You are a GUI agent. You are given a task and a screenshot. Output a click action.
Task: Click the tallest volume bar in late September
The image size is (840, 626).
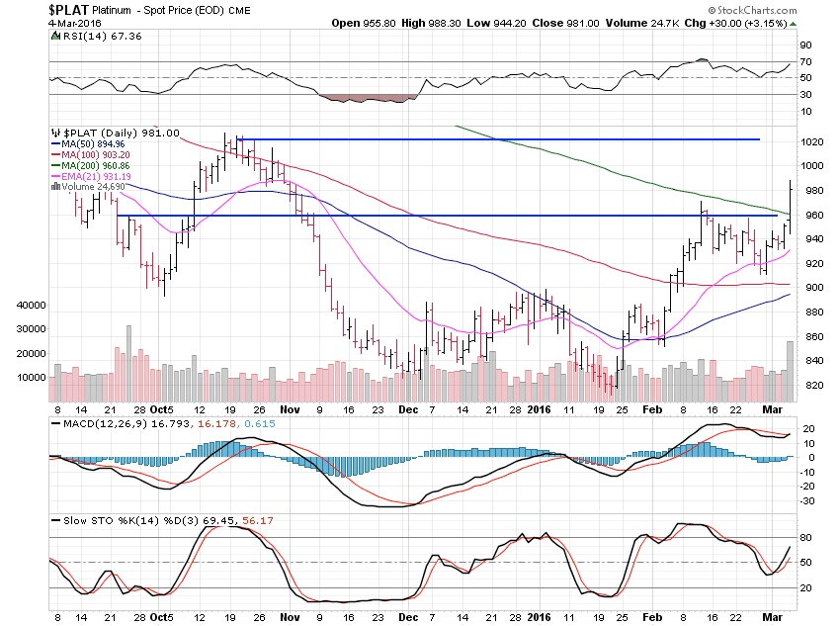(x=128, y=363)
